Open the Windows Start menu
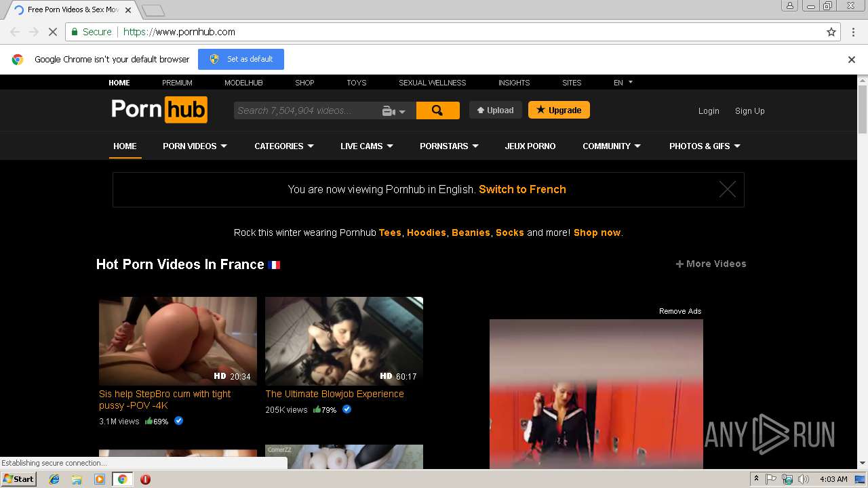This screenshot has height=488, width=868. (18, 479)
